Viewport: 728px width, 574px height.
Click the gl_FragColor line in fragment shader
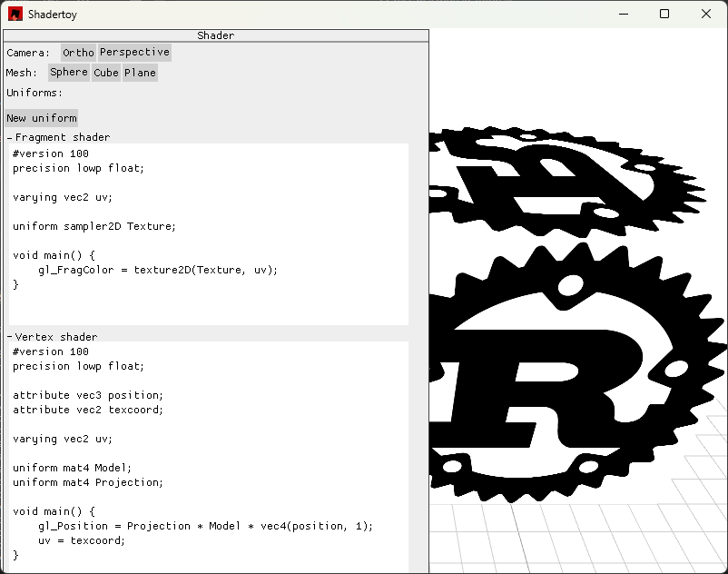158,270
